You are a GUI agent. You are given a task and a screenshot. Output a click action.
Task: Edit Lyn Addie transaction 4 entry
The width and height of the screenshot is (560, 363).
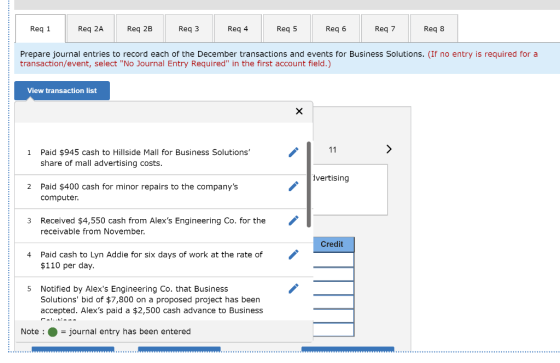pyautogui.click(x=293, y=255)
